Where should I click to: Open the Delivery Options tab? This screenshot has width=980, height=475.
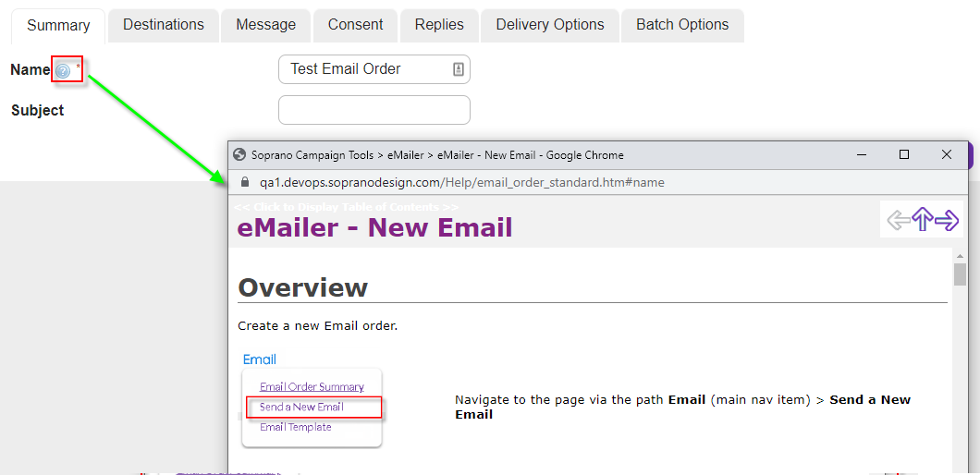[x=550, y=25]
